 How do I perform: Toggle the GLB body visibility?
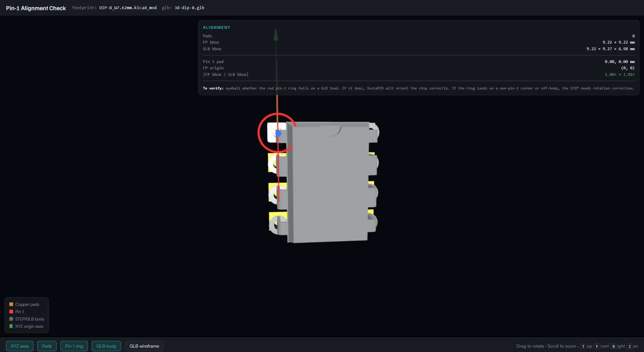point(106,346)
